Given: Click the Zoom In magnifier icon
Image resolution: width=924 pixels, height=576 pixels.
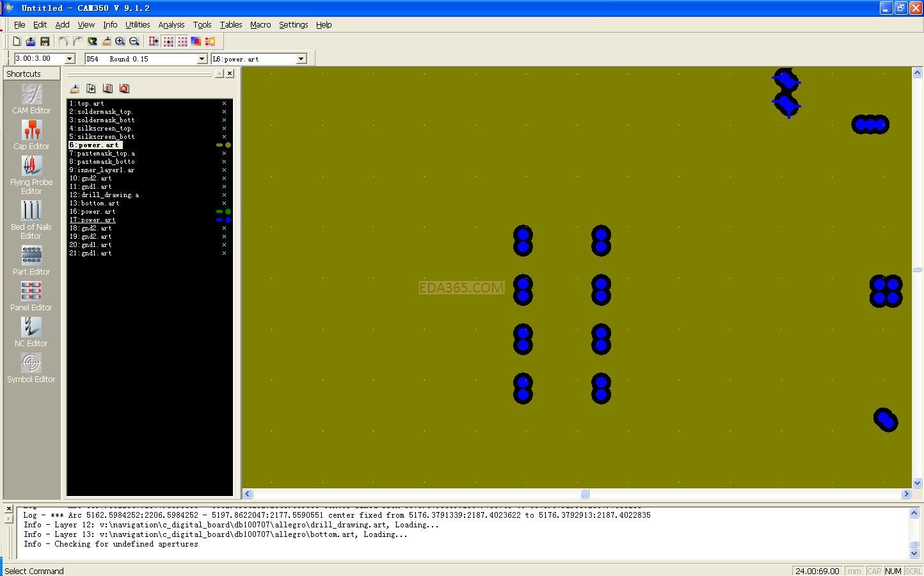Looking at the screenshot, I should tap(120, 42).
